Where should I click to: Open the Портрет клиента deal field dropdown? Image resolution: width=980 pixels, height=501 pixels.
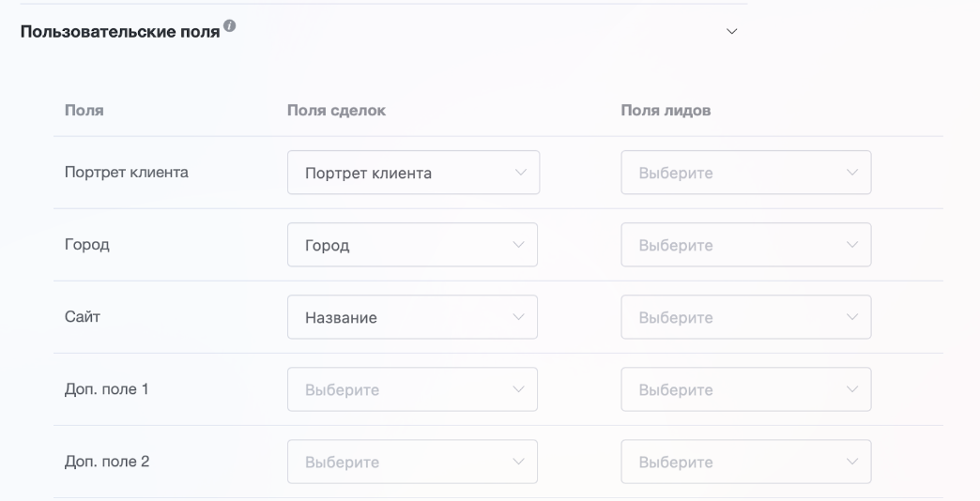click(x=413, y=173)
